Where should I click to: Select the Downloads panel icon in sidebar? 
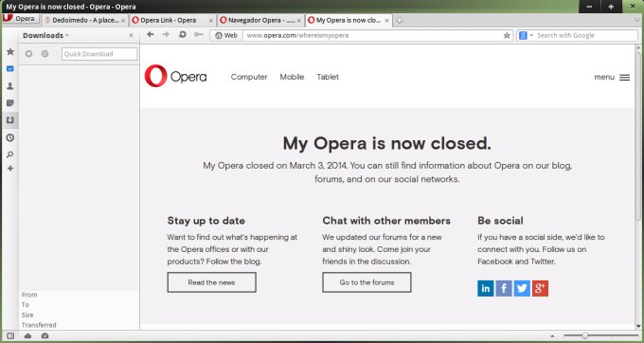pos(10,120)
